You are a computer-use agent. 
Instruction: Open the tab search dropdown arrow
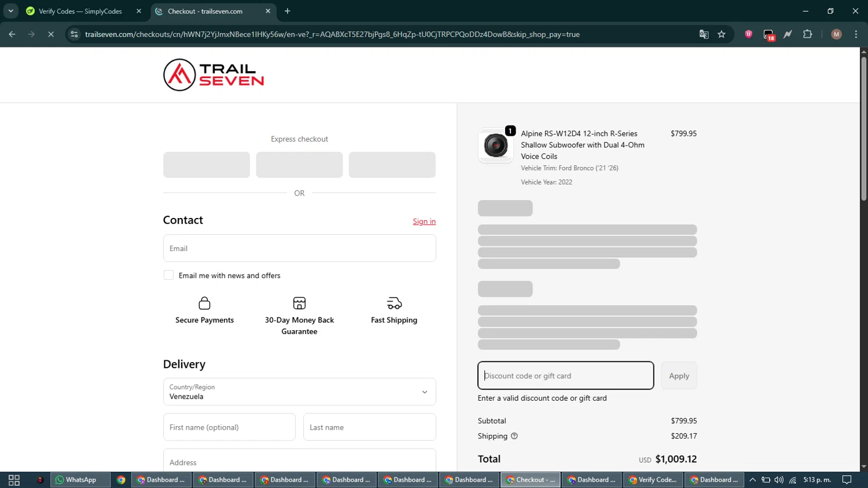[10, 11]
